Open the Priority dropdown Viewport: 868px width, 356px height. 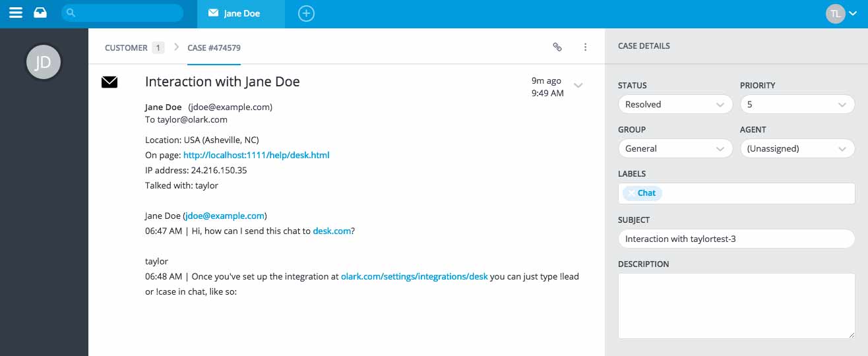[x=797, y=104]
